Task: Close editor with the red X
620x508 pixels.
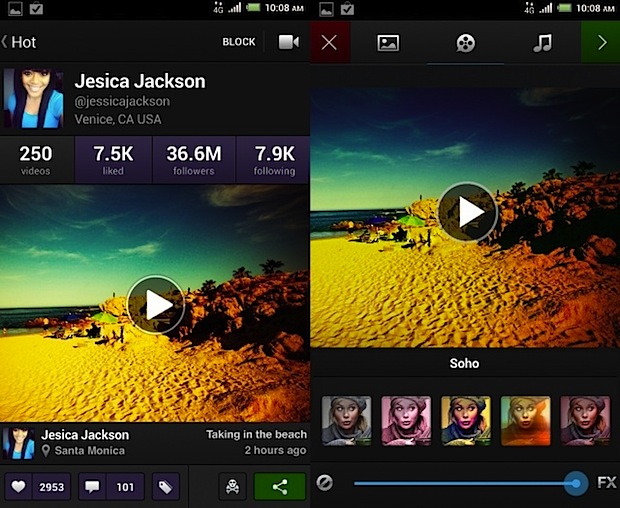Action: point(329,43)
